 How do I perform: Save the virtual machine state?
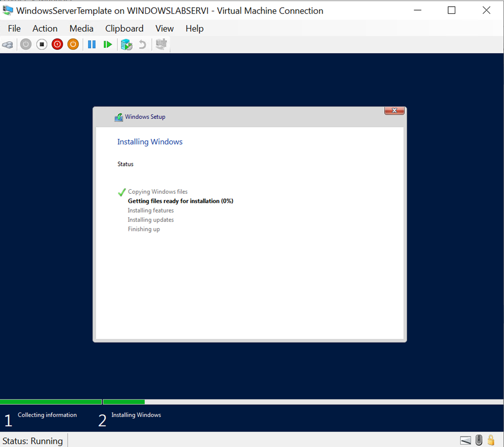click(73, 44)
